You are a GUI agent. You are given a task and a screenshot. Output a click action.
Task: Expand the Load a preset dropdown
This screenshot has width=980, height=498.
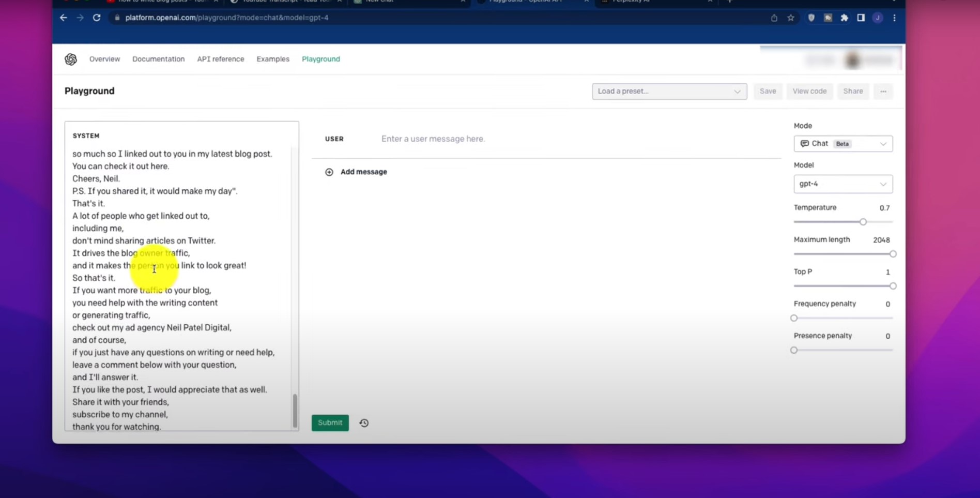pos(669,92)
